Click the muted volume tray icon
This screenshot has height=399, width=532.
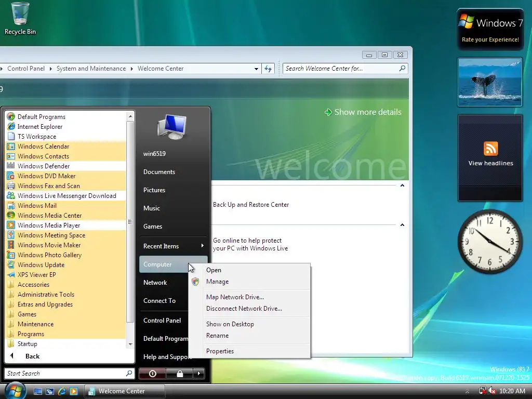point(492,391)
